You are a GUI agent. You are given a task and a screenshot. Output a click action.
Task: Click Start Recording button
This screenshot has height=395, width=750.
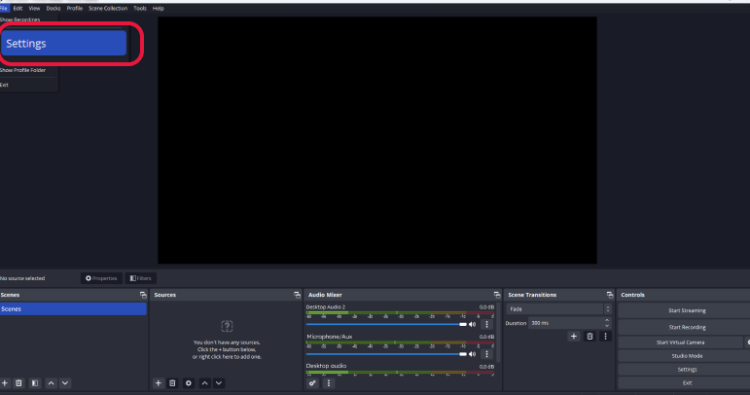pos(687,327)
